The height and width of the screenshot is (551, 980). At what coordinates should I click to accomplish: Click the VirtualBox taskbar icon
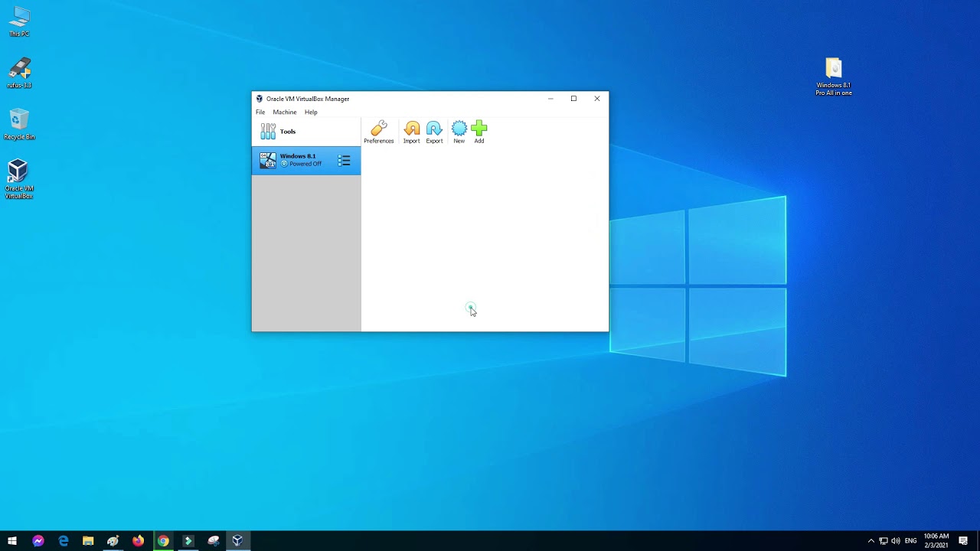tap(237, 541)
